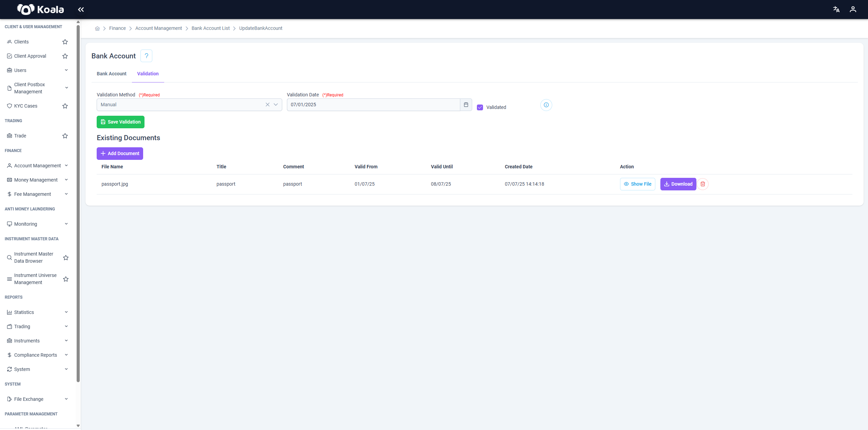
Task: Delete passport.jpg with trash icon
Action: [703, 184]
